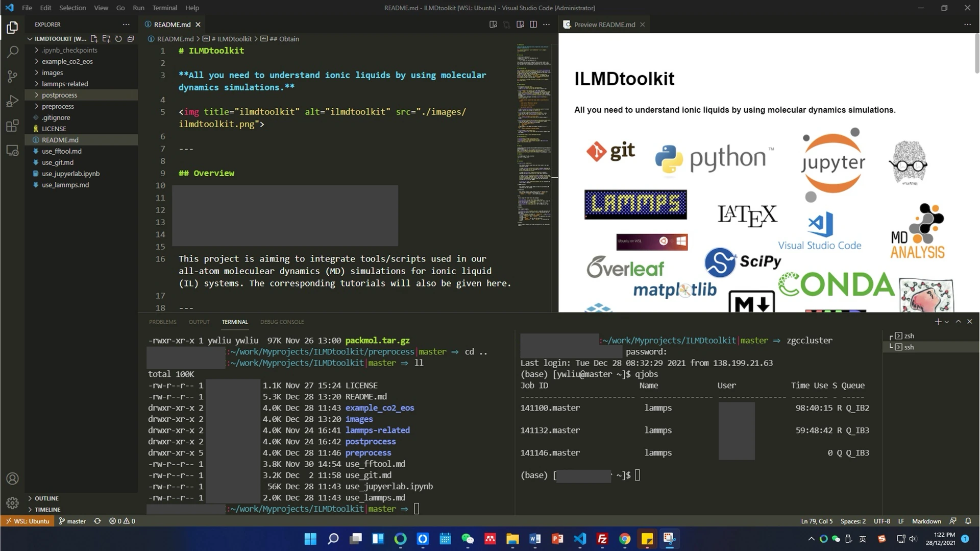The width and height of the screenshot is (980, 551).
Task: Go to line via Ln 79, Col 5
Action: (x=817, y=521)
